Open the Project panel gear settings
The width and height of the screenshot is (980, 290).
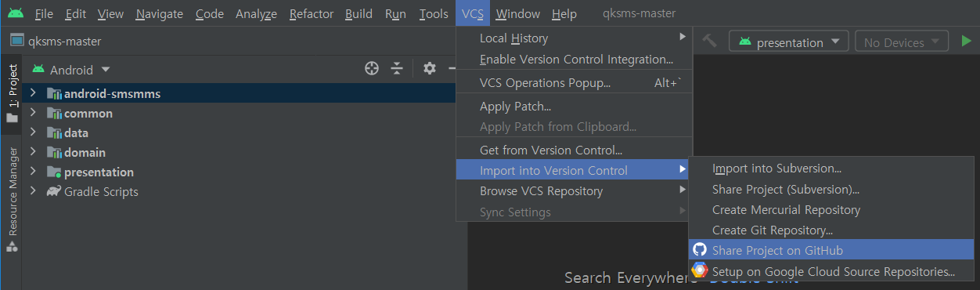(429, 69)
